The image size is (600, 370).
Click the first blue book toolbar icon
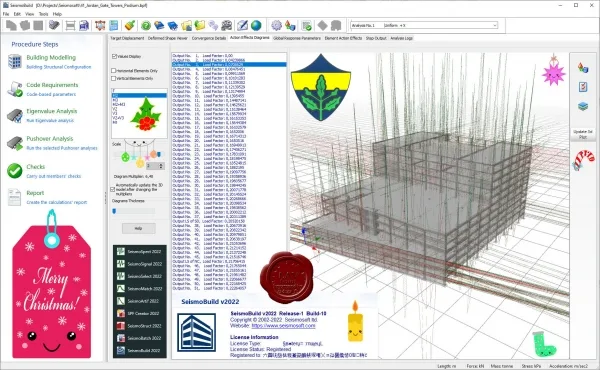point(159,25)
